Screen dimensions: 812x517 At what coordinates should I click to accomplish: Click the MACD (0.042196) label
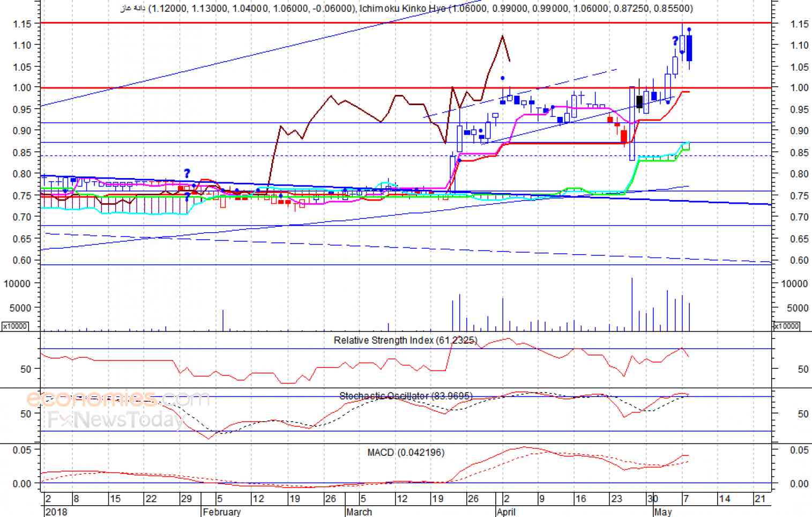tap(406, 452)
